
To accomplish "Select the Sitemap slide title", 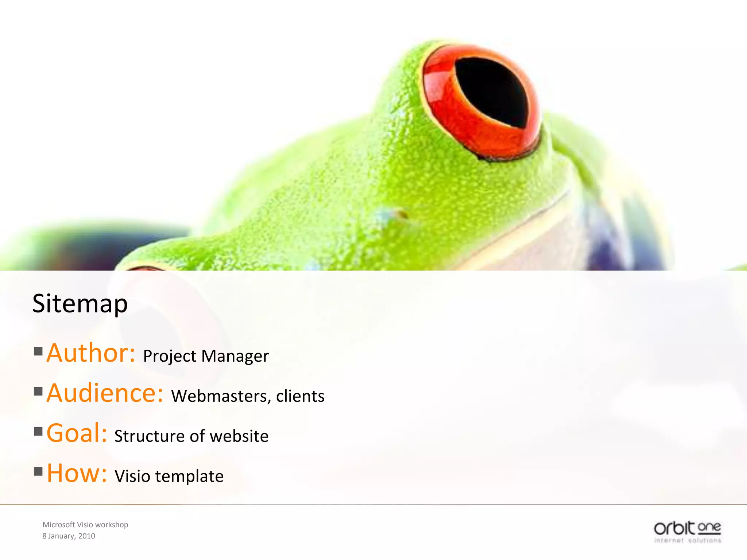I will click(x=80, y=304).
